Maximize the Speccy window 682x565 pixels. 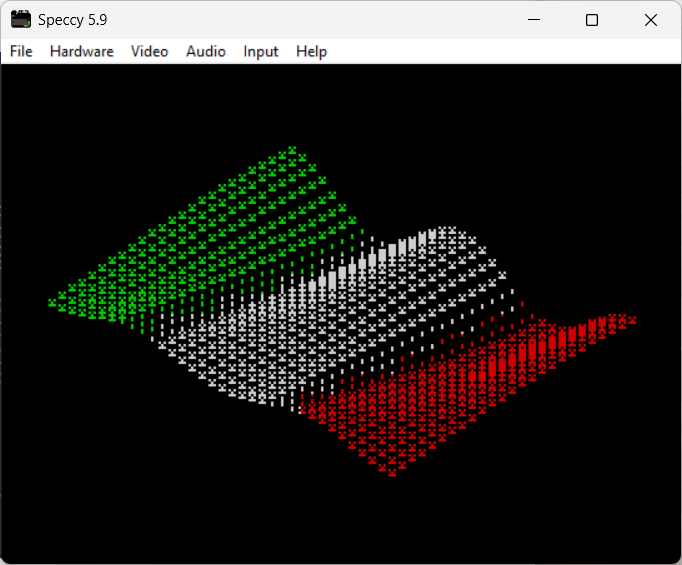(x=592, y=20)
